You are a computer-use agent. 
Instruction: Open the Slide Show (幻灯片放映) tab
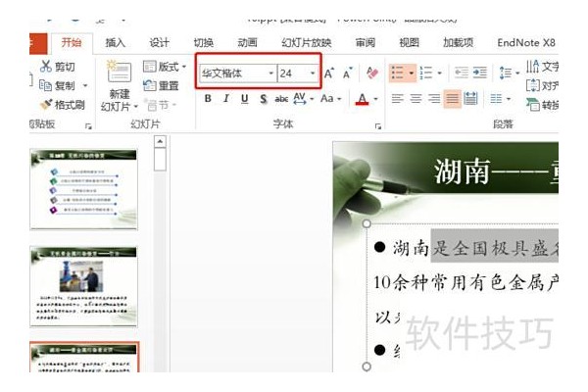(x=307, y=43)
